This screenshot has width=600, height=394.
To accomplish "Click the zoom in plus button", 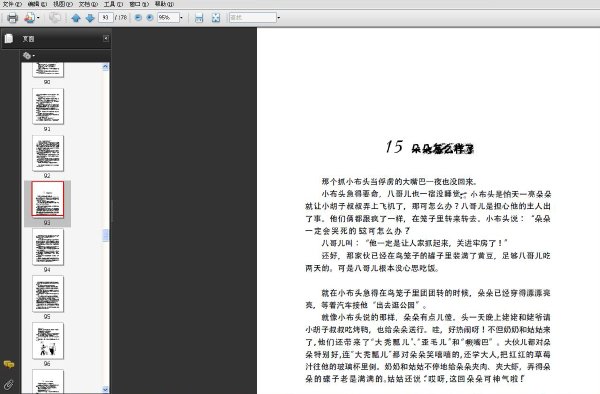I will pyautogui.click(x=150, y=18).
